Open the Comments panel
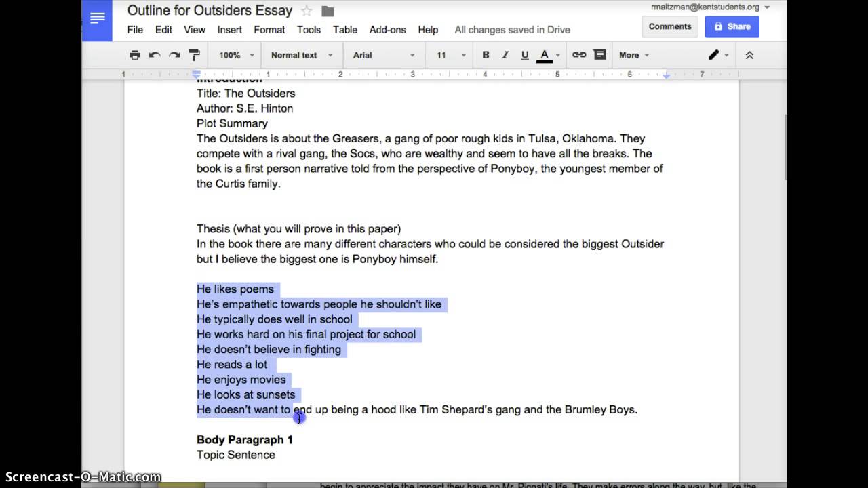Viewport: 868px width, 488px height. [670, 26]
